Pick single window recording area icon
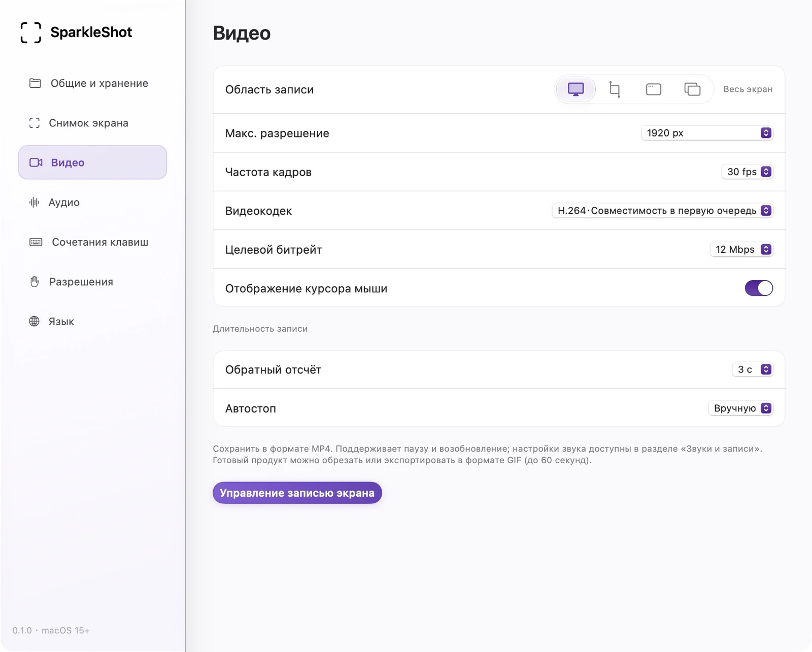 pos(653,89)
